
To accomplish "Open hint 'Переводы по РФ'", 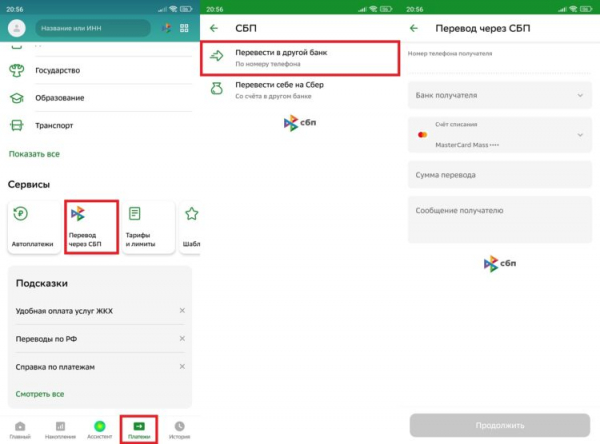I will click(x=46, y=339).
